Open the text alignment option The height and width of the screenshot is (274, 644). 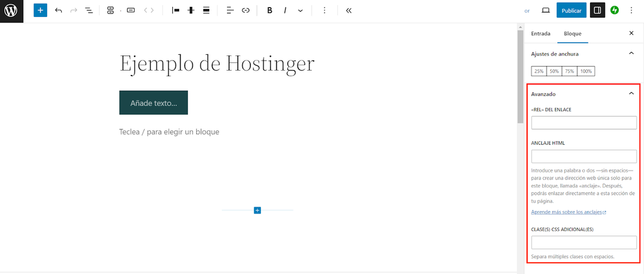(x=230, y=10)
